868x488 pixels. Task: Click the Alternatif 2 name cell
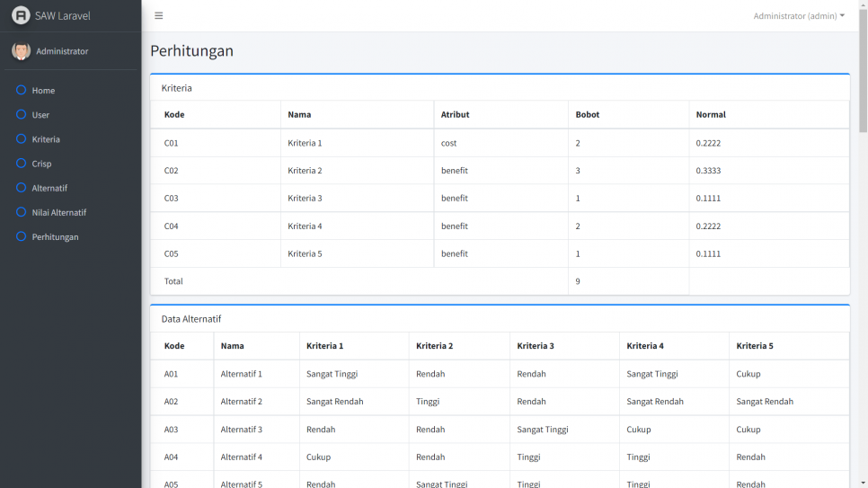tap(242, 402)
